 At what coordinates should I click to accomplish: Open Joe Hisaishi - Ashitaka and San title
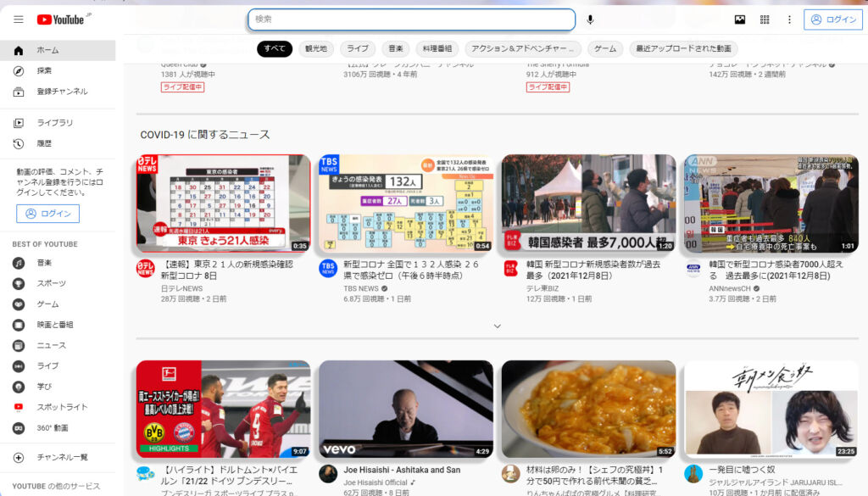pos(402,470)
